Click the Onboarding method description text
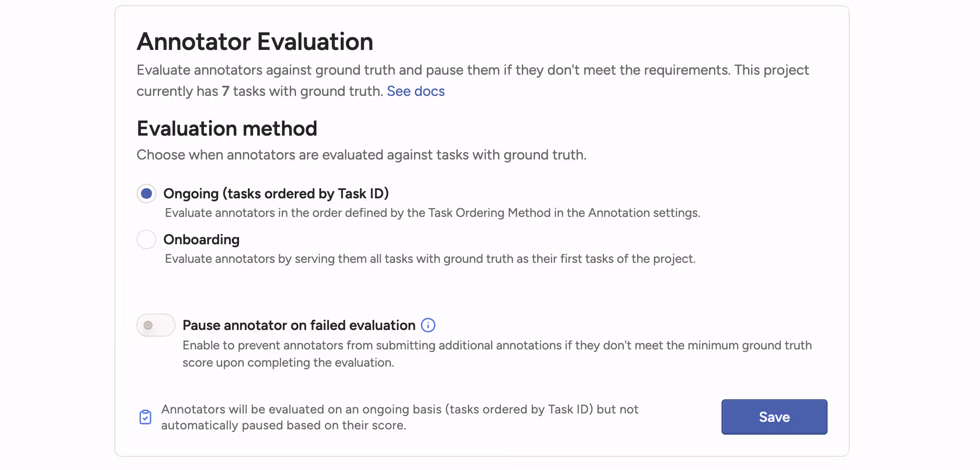This screenshot has width=980, height=470. 430,259
